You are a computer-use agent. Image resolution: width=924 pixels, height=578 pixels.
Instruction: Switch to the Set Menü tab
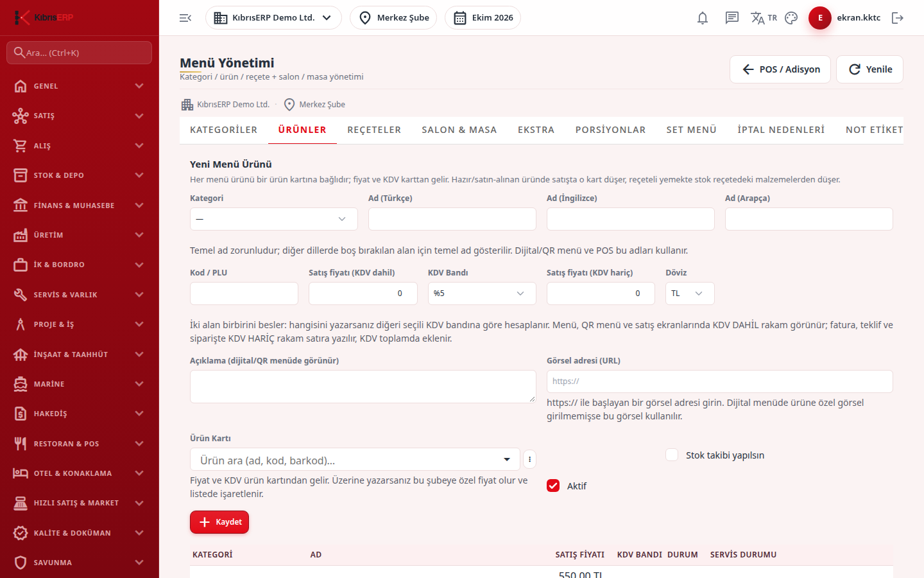(x=692, y=130)
